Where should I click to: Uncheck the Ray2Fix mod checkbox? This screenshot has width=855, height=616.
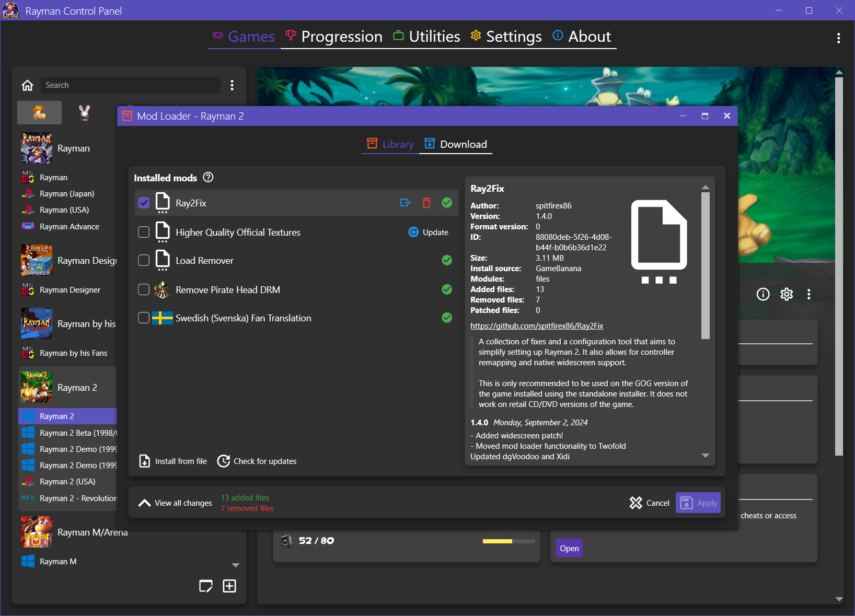[x=144, y=203]
